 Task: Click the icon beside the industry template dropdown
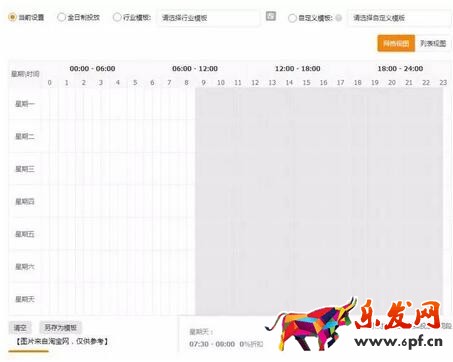click(271, 16)
